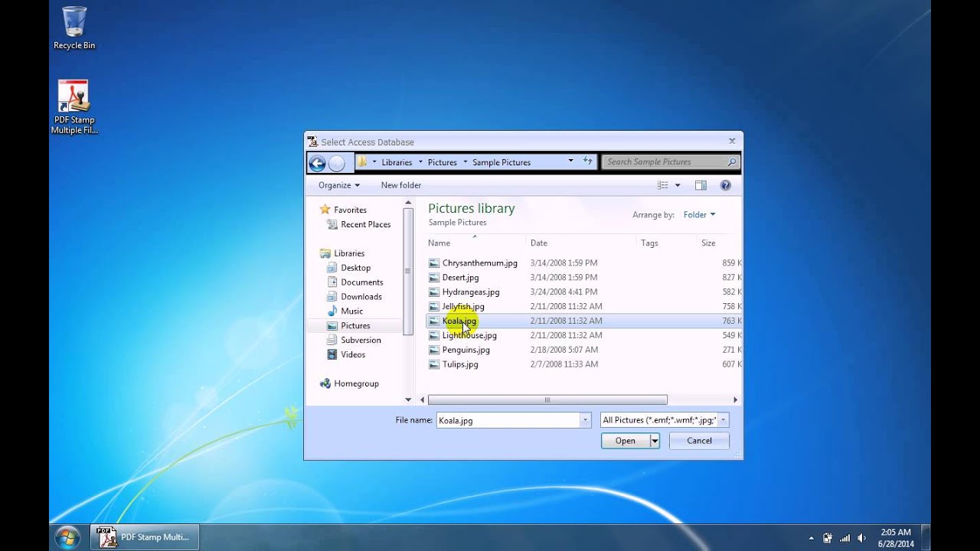Change your view using the views icon
This screenshot has height=551, width=980.
tap(663, 185)
